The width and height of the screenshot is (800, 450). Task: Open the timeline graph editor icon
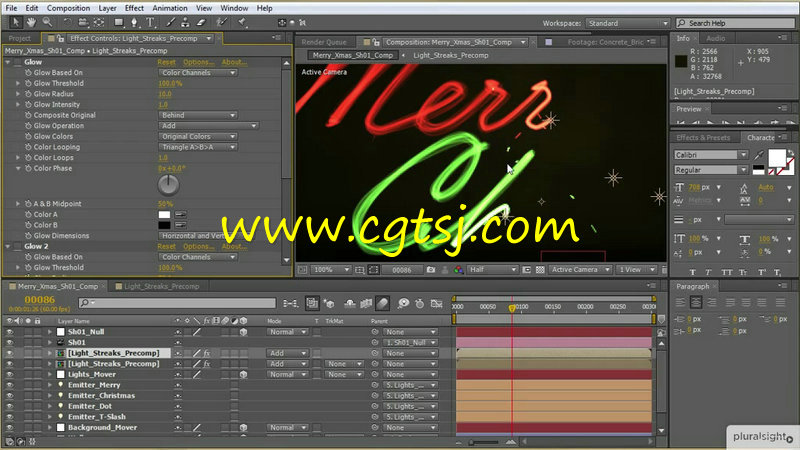click(436, 304)
